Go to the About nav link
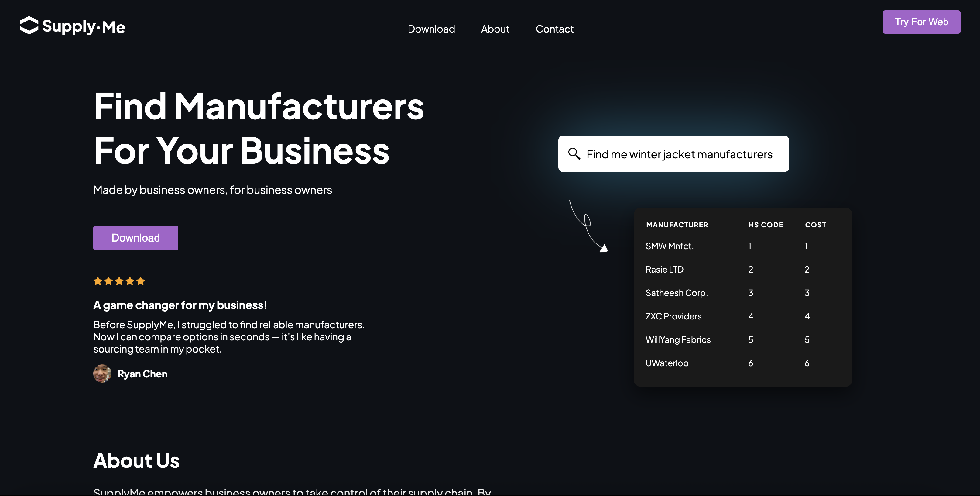The height and width of the screenshot is (496, 980). pyautogui.click(x=495, y=29)
